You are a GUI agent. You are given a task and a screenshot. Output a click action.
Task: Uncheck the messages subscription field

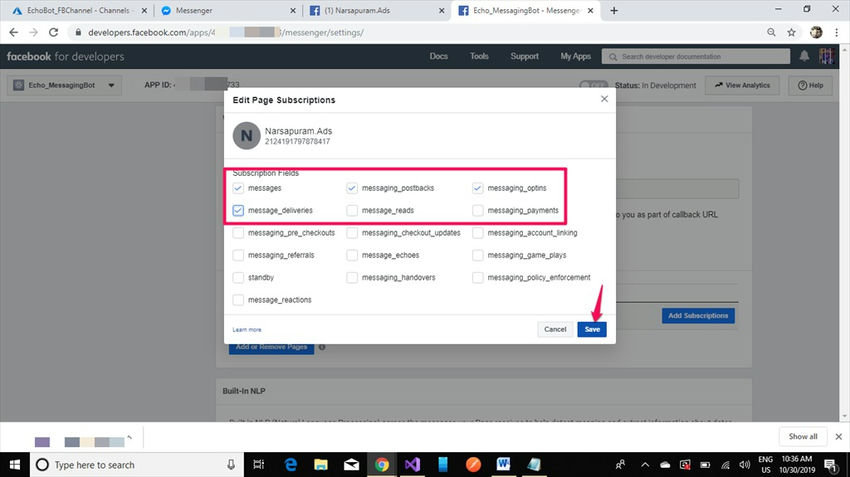[238, 188]
